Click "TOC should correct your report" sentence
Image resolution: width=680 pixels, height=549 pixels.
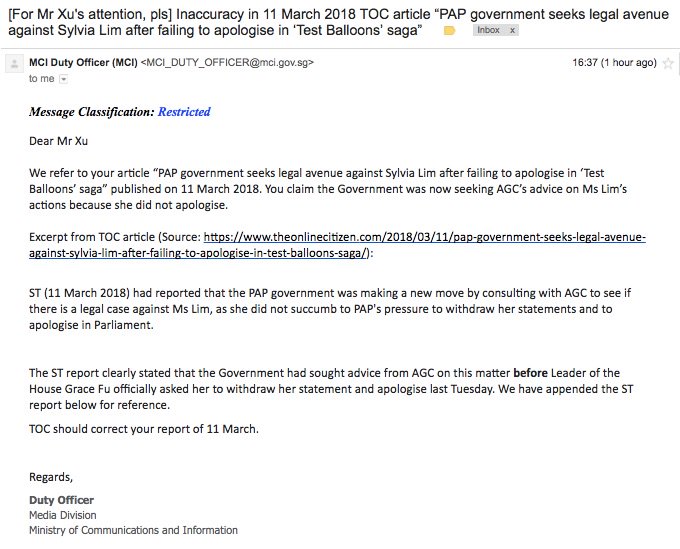[x=144, y=429]
